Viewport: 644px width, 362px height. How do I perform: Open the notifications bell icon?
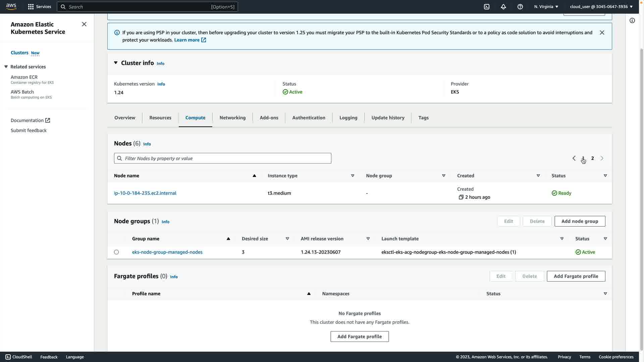(x=503, y=7)
